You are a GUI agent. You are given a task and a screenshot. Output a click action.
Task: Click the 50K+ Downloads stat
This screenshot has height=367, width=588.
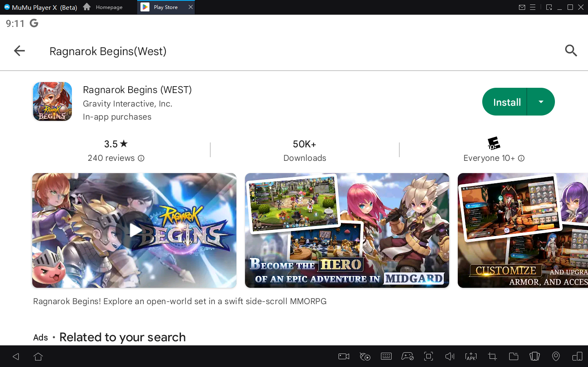(x=305, y=151)
